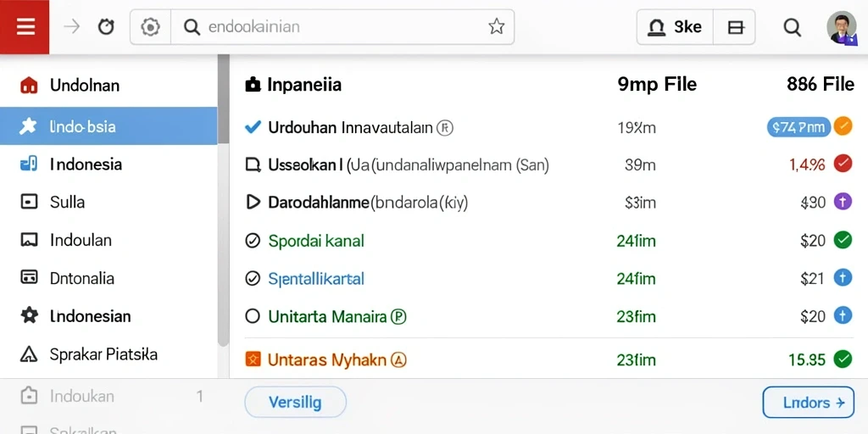The height and width of the screenshot is (434, 868).
Task: Click the magnifier icon near the avatar
Action: point(793,27)
